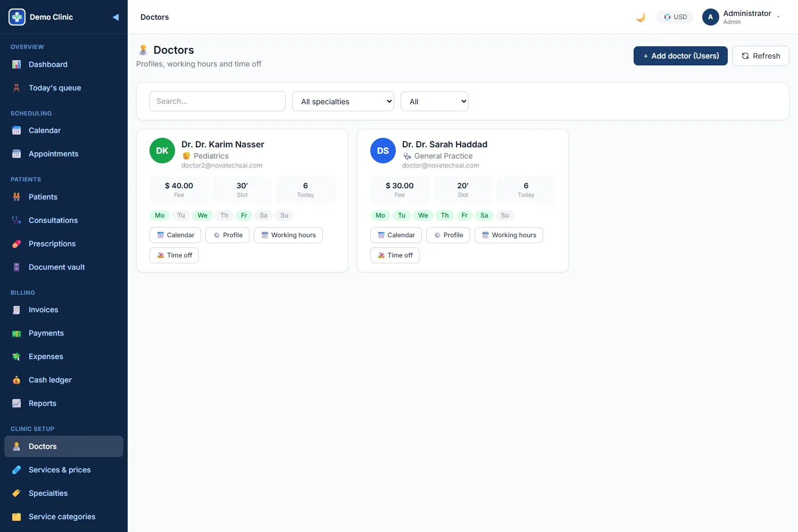Click Add doctor (Users) button
The height and width of the screenshot is (532, 798).
tap(680, 56)
